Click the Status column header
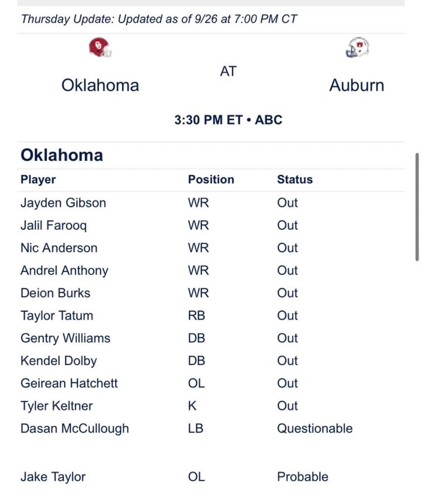The image size is (422, 504). point(295,179)
